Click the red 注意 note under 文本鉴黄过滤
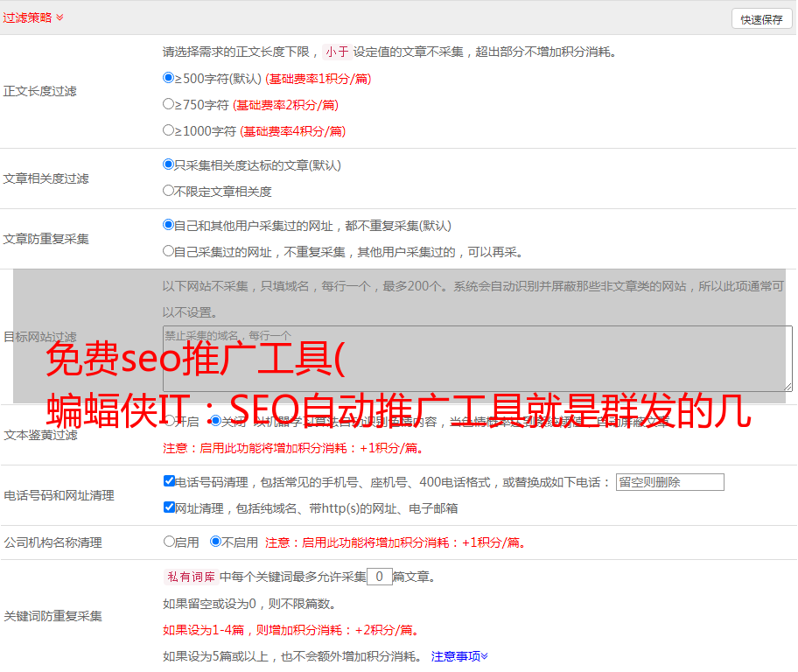Viewport: 798px width, 672px height. pos(293,448)
